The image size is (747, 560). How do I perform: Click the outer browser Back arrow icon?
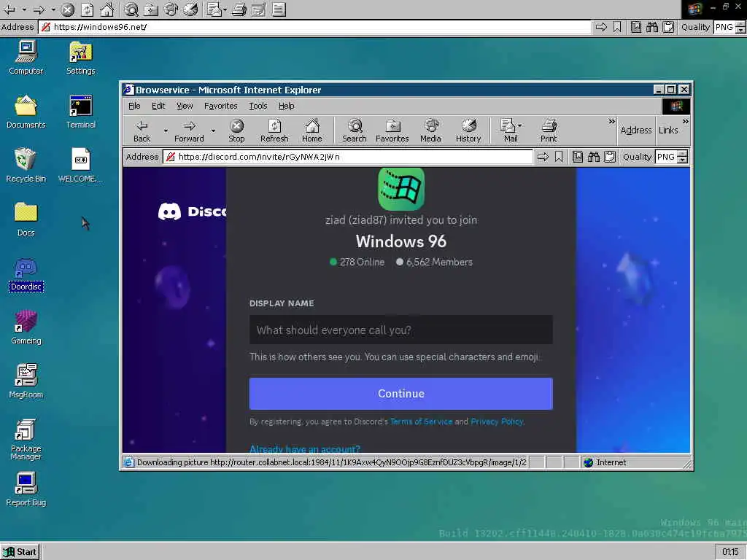pos(9,9)
